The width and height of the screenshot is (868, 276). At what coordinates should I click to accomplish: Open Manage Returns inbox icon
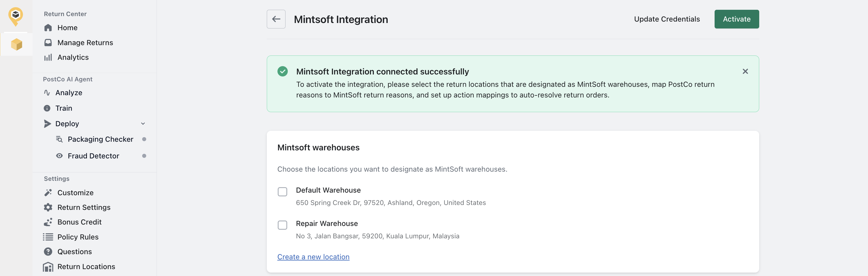tap(48, 43)
